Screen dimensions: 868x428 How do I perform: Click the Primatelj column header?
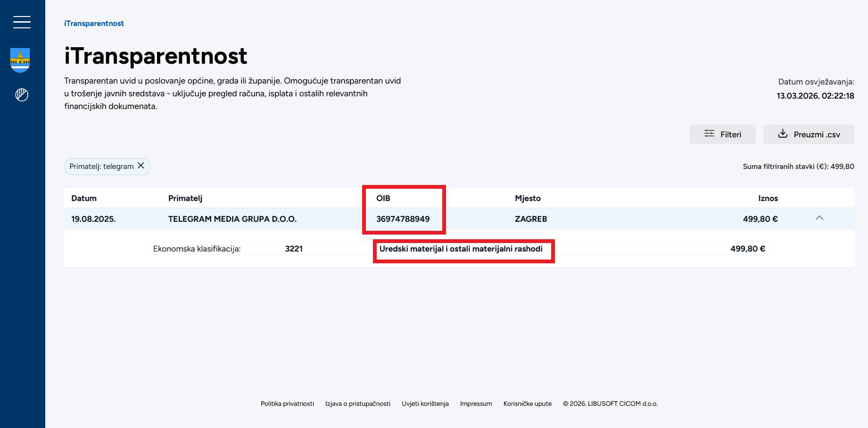tap(185, 198)
